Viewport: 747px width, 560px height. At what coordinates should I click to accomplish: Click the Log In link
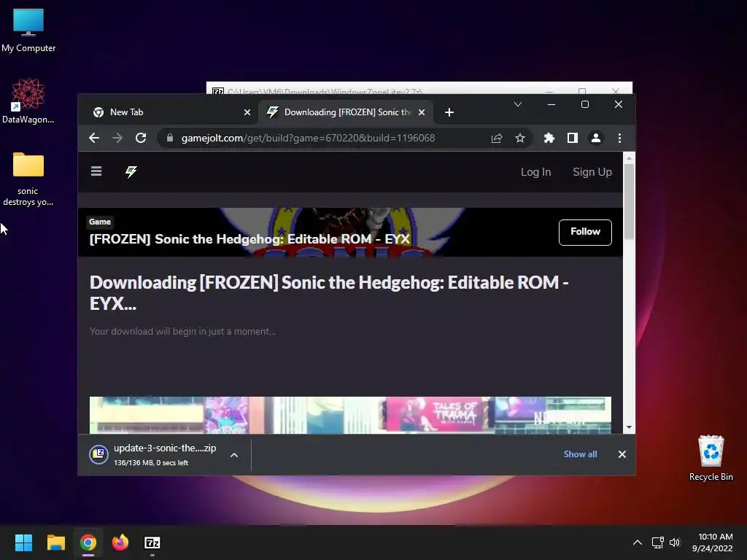pos(535,172)
